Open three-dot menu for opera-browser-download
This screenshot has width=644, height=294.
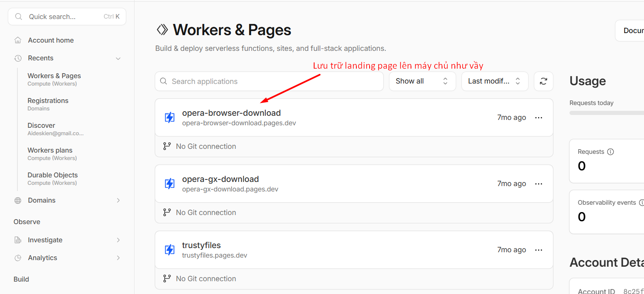click(538, 117)
